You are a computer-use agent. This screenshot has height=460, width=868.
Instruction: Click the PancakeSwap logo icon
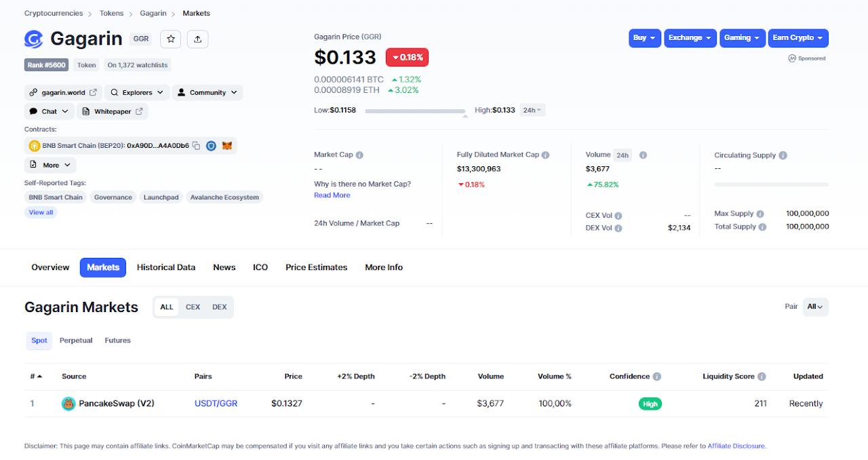coord(68,404)
